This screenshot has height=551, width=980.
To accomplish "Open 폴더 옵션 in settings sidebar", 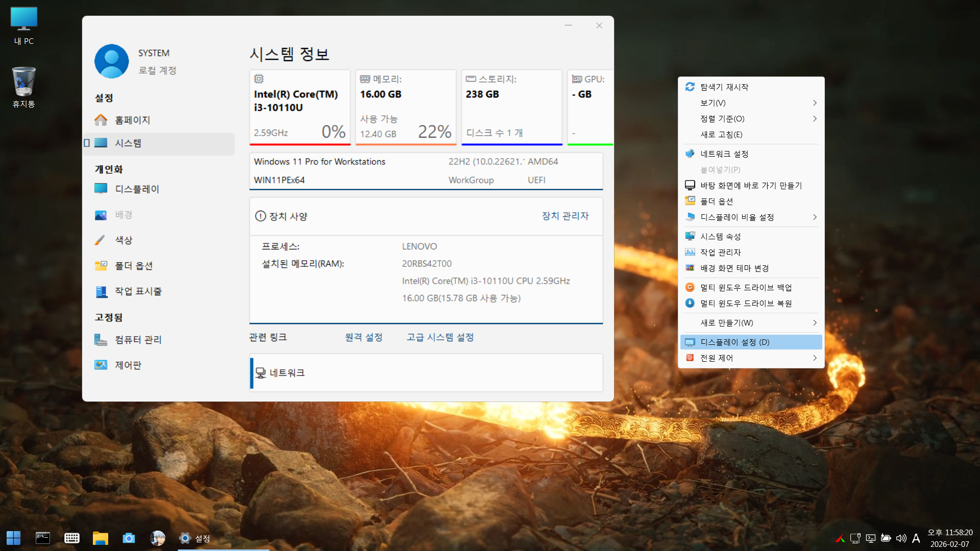I will point(133,265).
